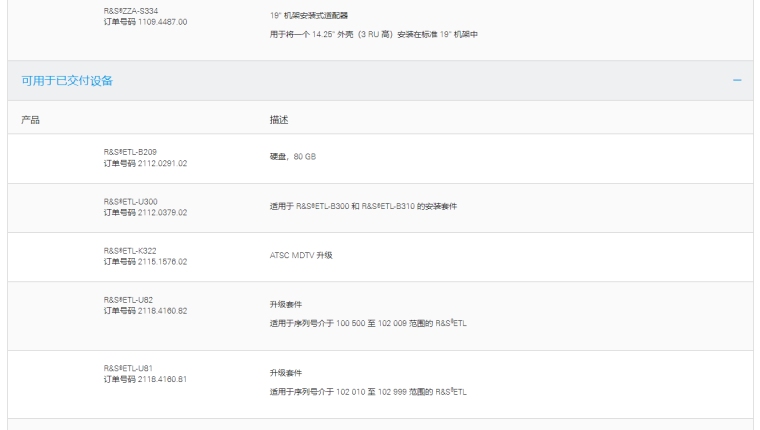Click the ATSC MDTV 升级 description
The width and height of the screenshot is (760, 430).
(x=300, y=255)
